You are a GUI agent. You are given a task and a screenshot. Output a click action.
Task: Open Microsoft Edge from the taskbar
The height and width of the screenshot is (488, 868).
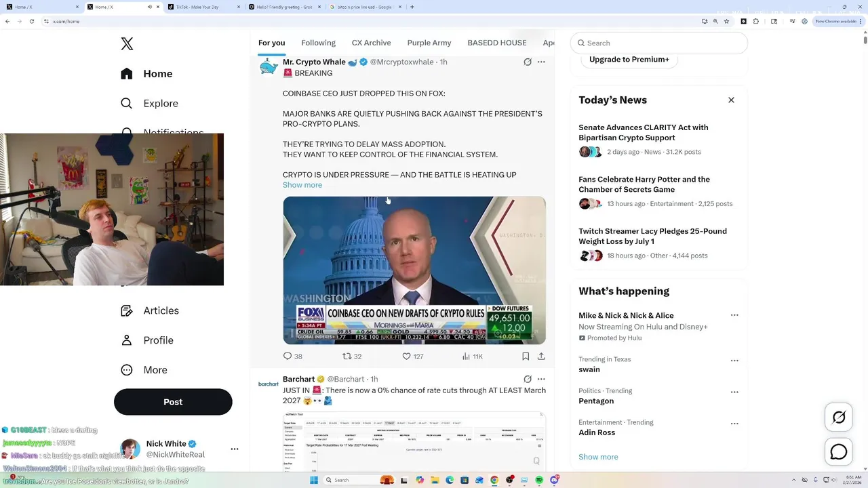450,480
